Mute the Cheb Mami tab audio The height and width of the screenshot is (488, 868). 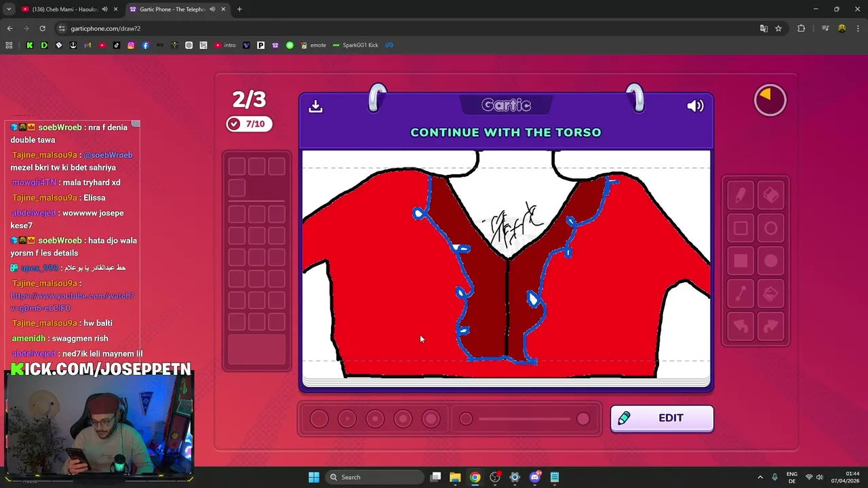[104, 9]
